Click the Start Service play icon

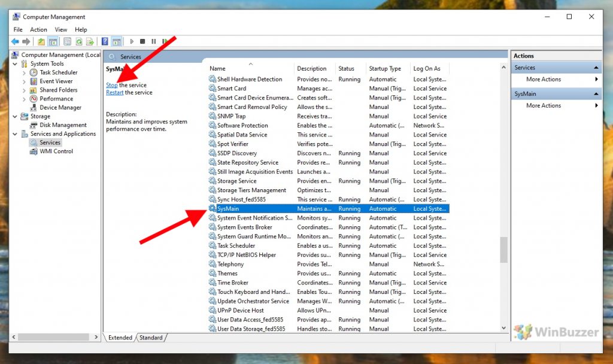click(x=132, y=41)
